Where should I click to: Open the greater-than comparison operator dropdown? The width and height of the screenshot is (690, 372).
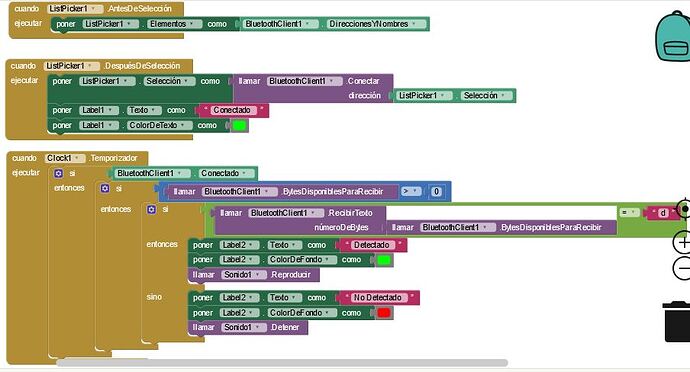pos(411,192)
